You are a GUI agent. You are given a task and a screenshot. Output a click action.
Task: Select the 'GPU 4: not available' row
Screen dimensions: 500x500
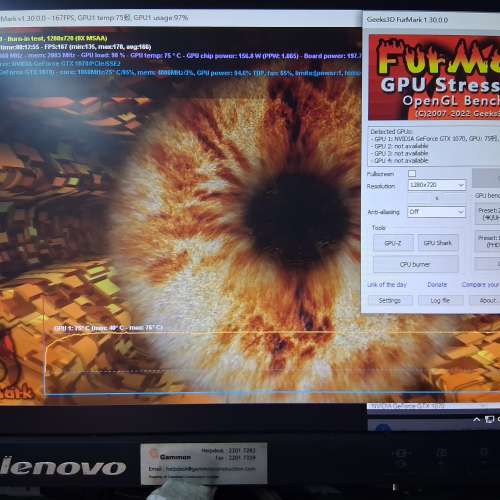click(400, 160)
